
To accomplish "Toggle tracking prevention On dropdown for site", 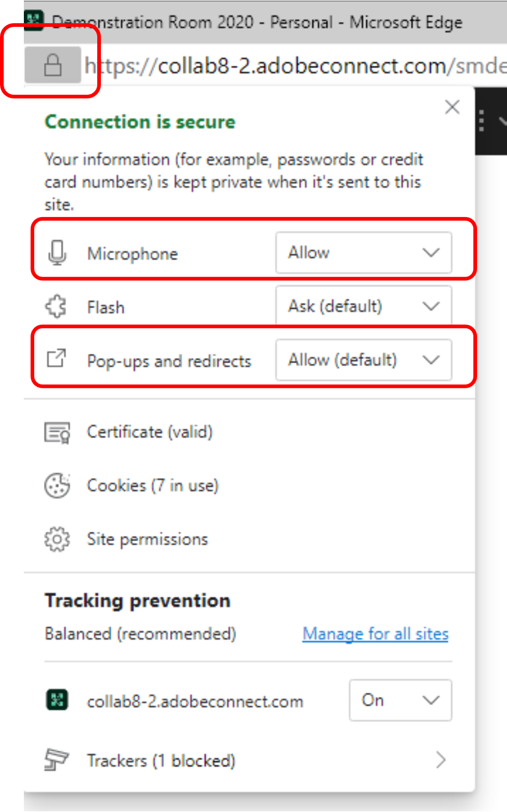I will pyautogui.click(x=400, y=700).
